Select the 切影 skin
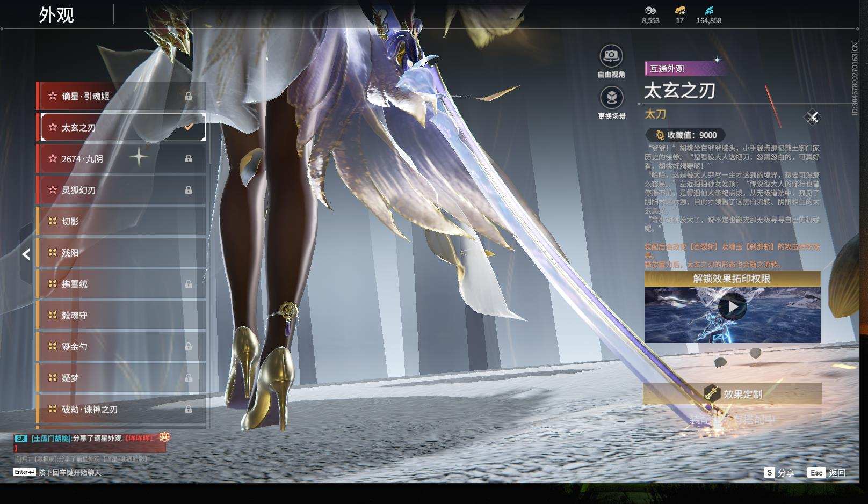The height and width of the screenshot is (504, 868). tap(121, 221)
